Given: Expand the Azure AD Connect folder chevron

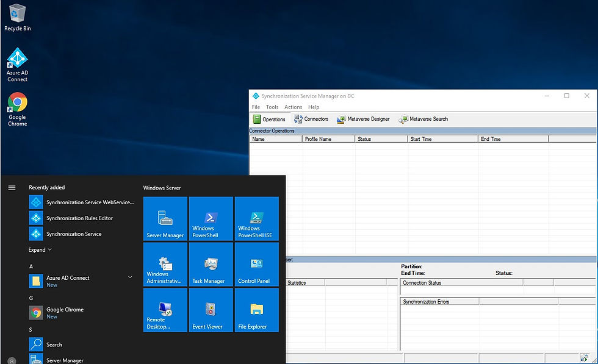Looking at the screenshot, I should click(x=130, y=277).
